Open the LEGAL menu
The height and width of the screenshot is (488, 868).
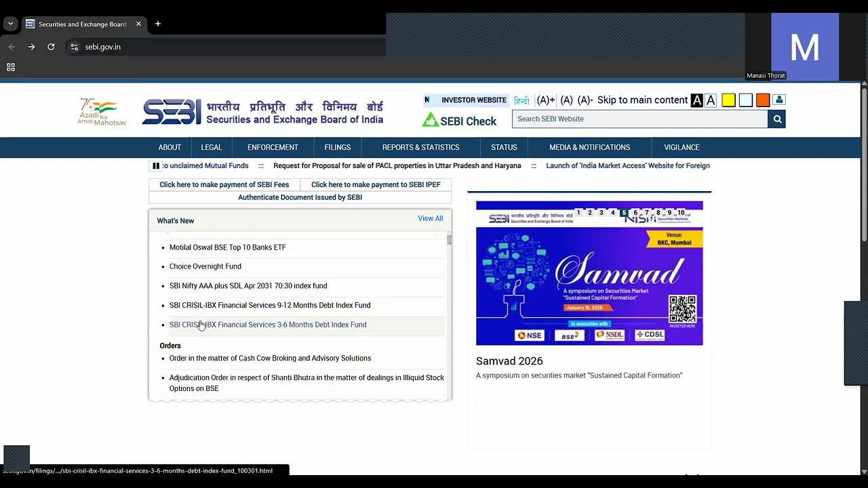(212, 148)
